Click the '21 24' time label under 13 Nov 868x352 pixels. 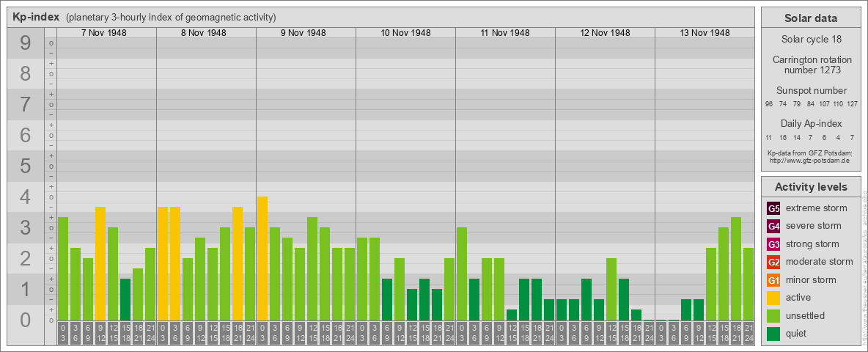tap(749, 334)
